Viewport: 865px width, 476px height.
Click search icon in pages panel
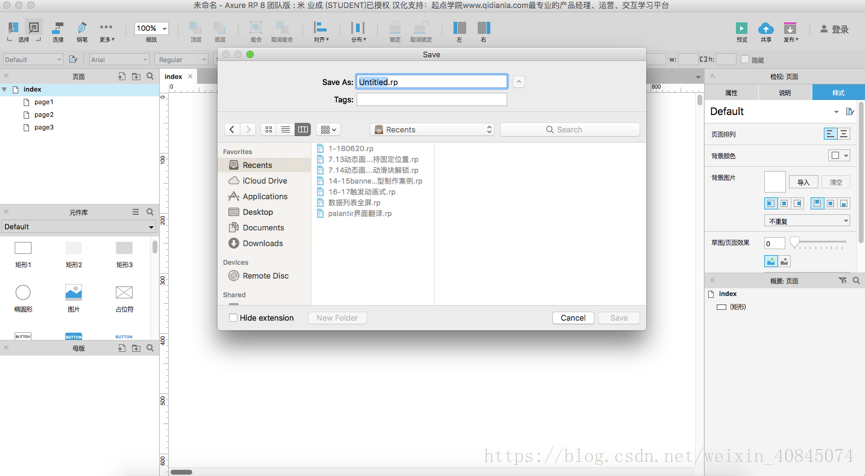[x=150, y=76]
